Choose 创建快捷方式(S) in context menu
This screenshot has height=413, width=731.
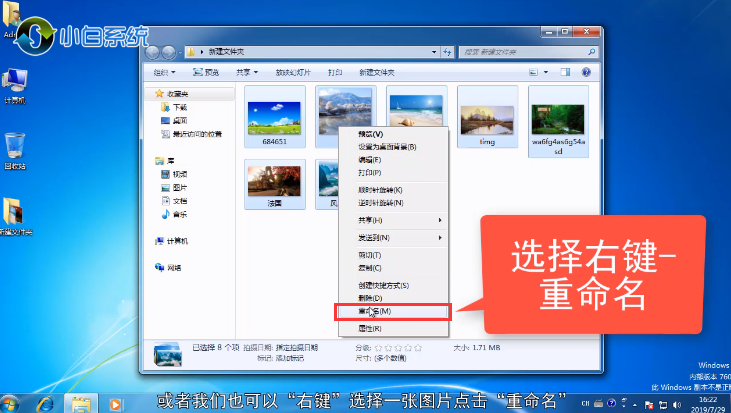tap(393, 285)
